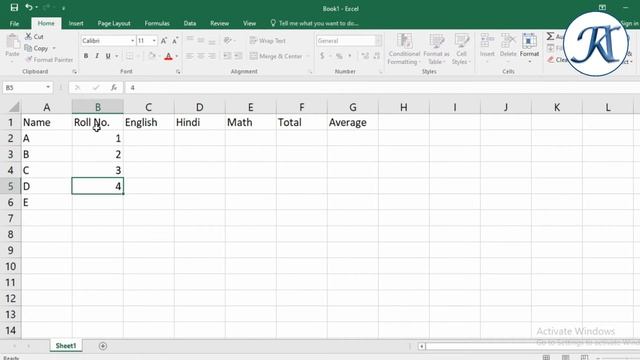The image size is (640, 360).
Task: Switch to the Formulas tab
Action: (157, 23)
